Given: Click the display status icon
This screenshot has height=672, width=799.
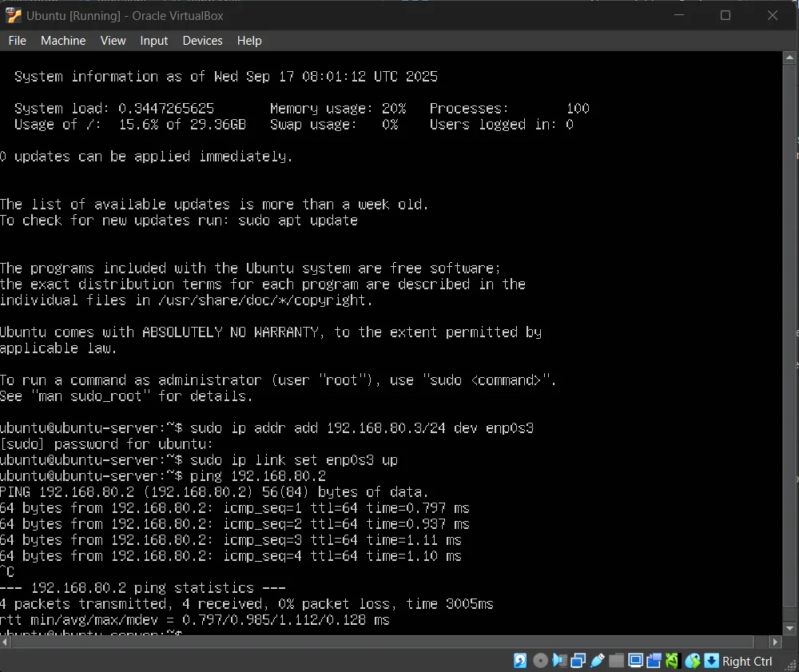Looking at the screenshot, I should pos(635,661).
